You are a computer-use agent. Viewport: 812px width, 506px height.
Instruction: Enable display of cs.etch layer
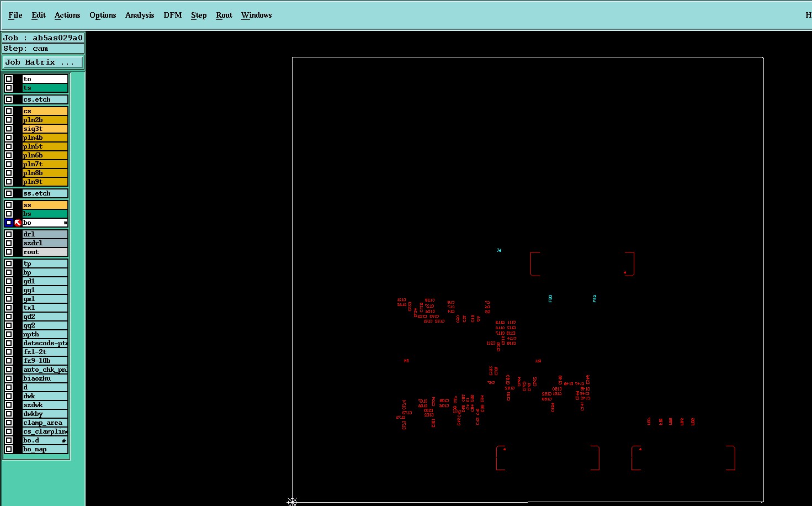point(9,99)
